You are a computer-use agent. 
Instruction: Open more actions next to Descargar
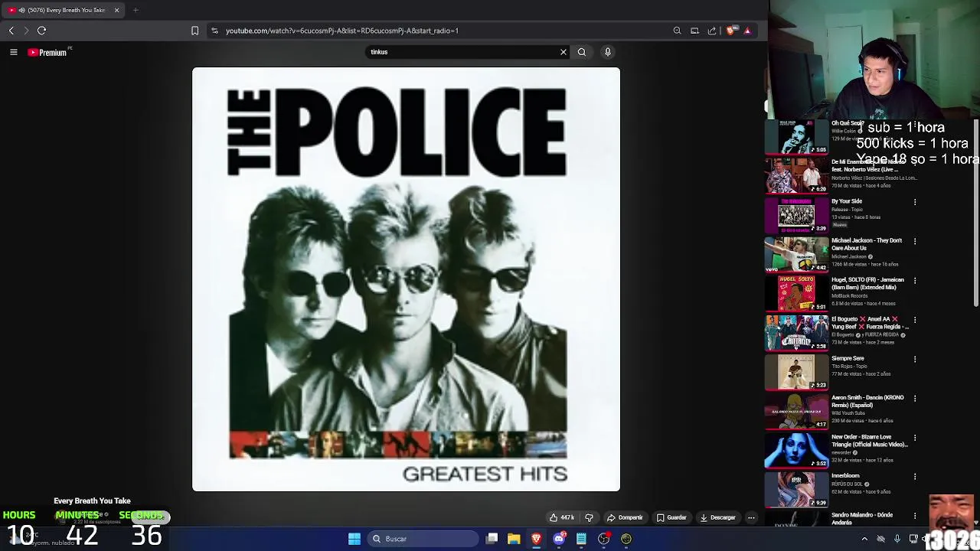[751, 518]
